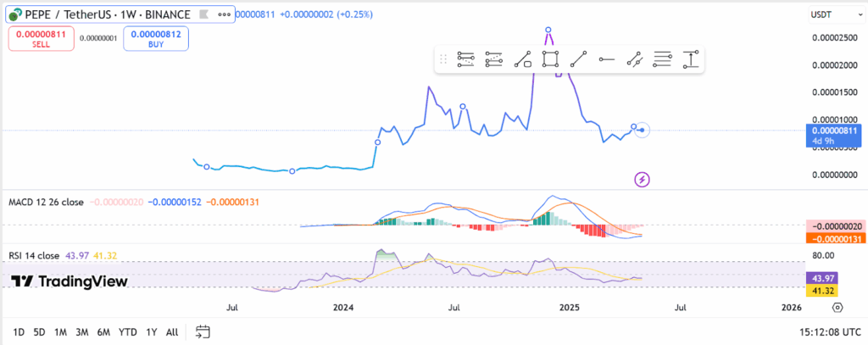Switch to the 1M time range
The height and width of the screenshot is (345, 868).
(x=60, y=332)
